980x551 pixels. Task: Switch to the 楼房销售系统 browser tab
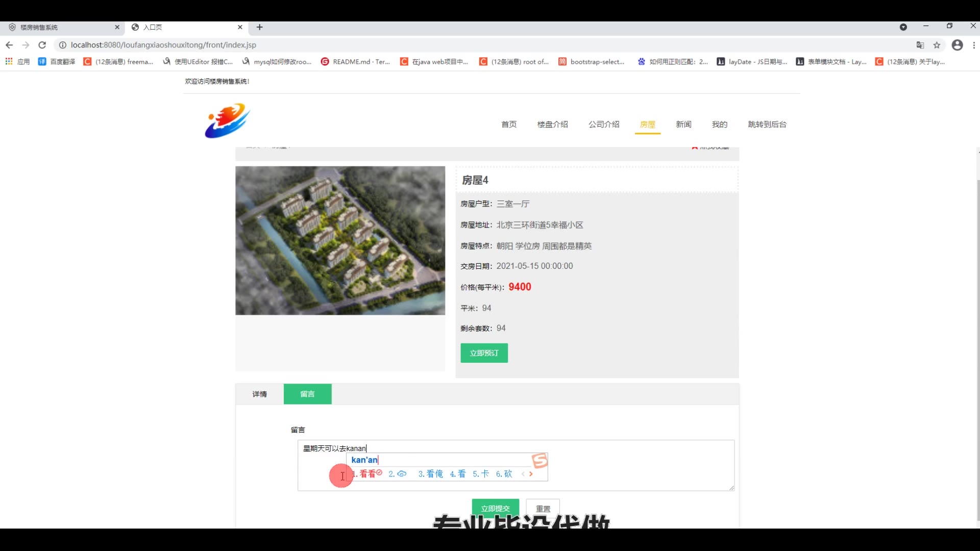pyautogui.click(x=61, y=27)
